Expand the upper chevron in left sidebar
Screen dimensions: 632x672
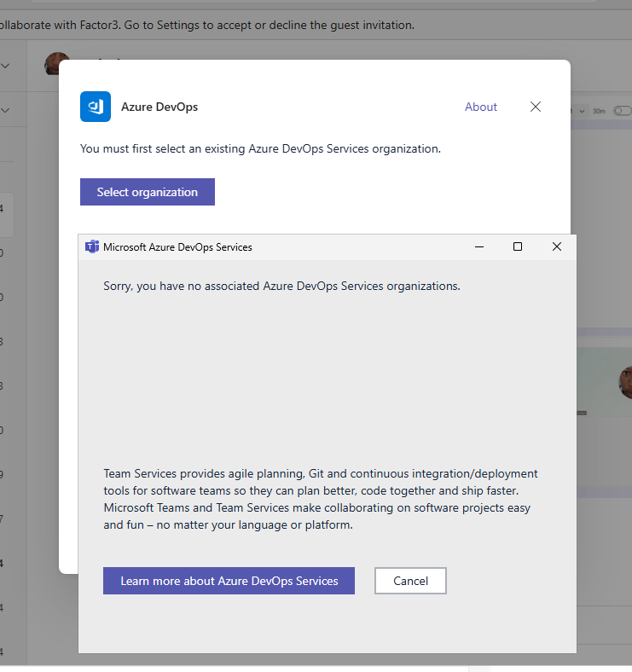5,66
